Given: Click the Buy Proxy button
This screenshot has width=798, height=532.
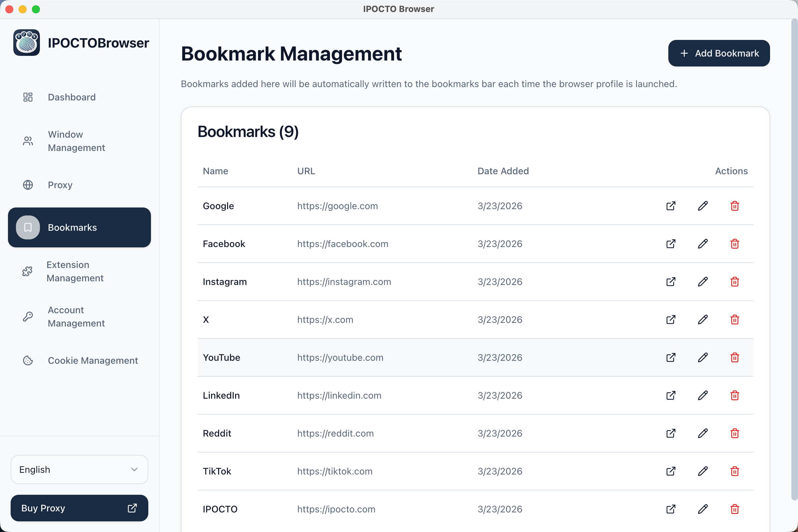Looking at the screenshot, I should click(79, 508).
